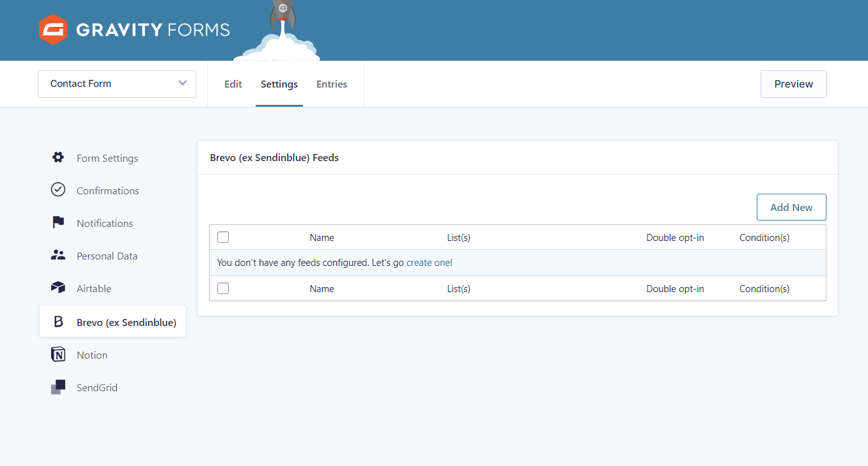
Task: Click the List(s) column header
Action: 459,237
